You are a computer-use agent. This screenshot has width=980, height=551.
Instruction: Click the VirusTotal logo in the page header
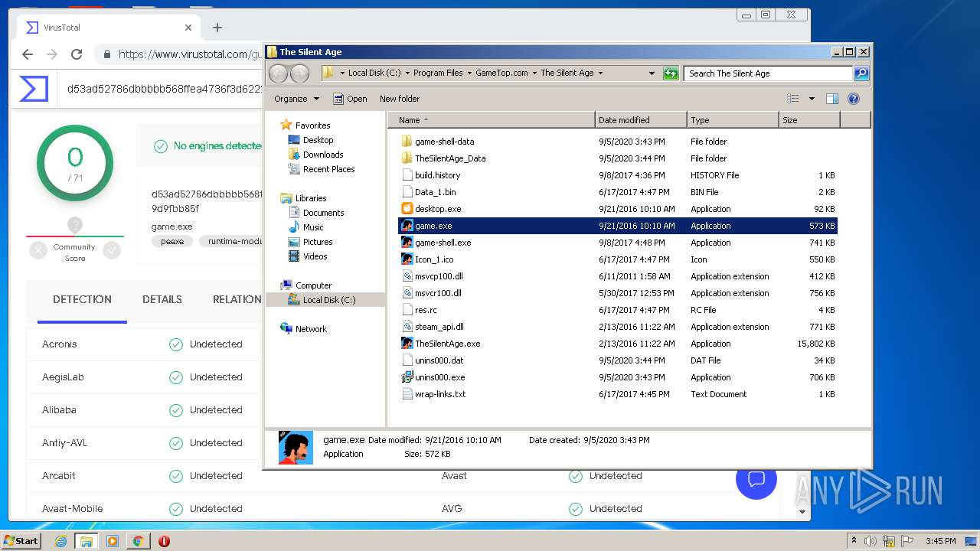click(x=34, y=89)
